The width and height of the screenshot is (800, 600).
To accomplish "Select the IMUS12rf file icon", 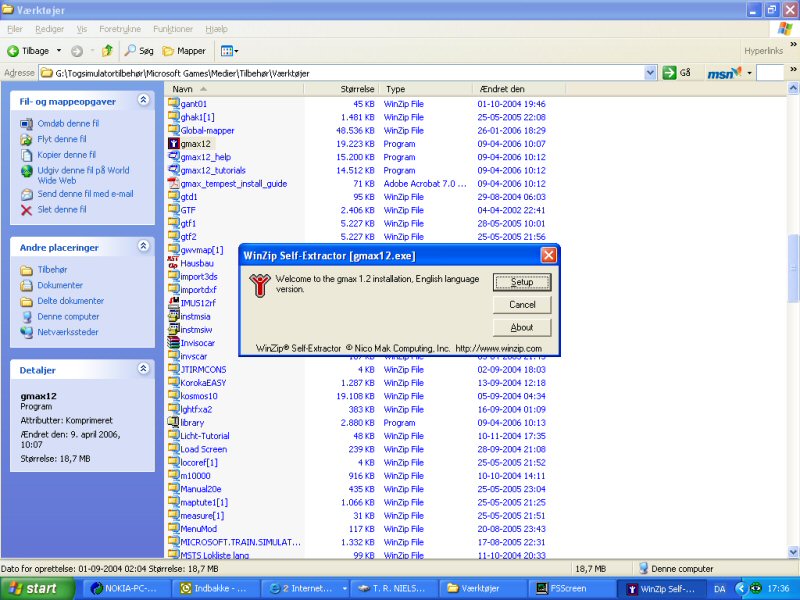I will 173,303.
